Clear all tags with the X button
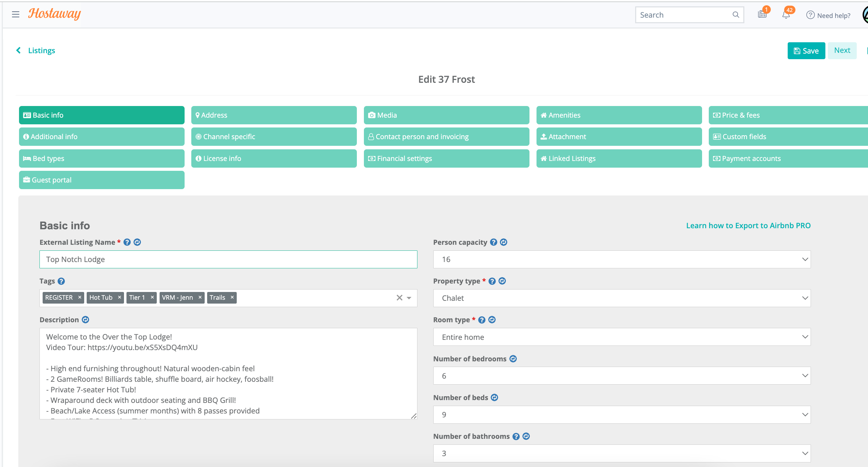Image resolution: width=868 pixels, height=467 pixels. click(399, 298)
